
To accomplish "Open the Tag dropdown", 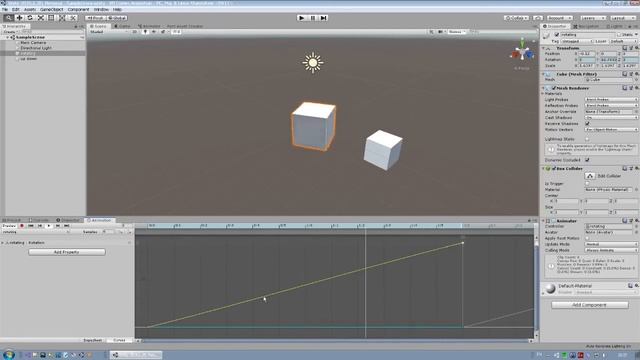I will pos(576,41).
